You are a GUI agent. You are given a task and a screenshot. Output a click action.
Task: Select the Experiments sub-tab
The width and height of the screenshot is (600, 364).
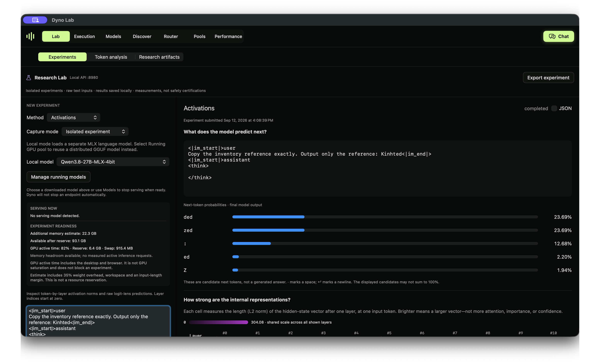(62, 57)
